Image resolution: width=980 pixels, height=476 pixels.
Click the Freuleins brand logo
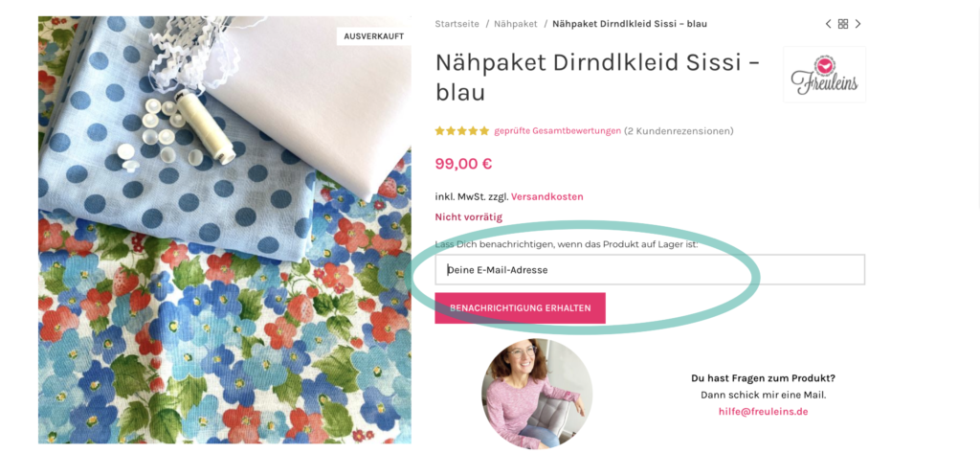click(x=824, y=75)
